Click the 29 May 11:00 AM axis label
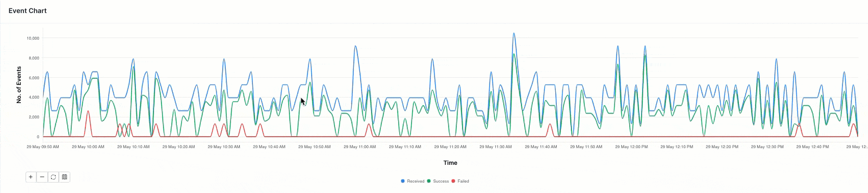Image resolution: width=868 pixels, height=193 pixels. [360, 147]
